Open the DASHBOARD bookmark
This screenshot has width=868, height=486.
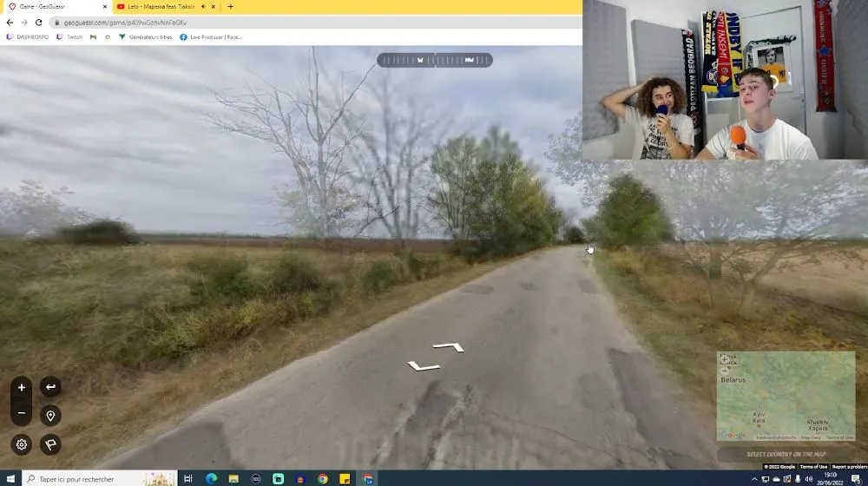coord(28,37)
